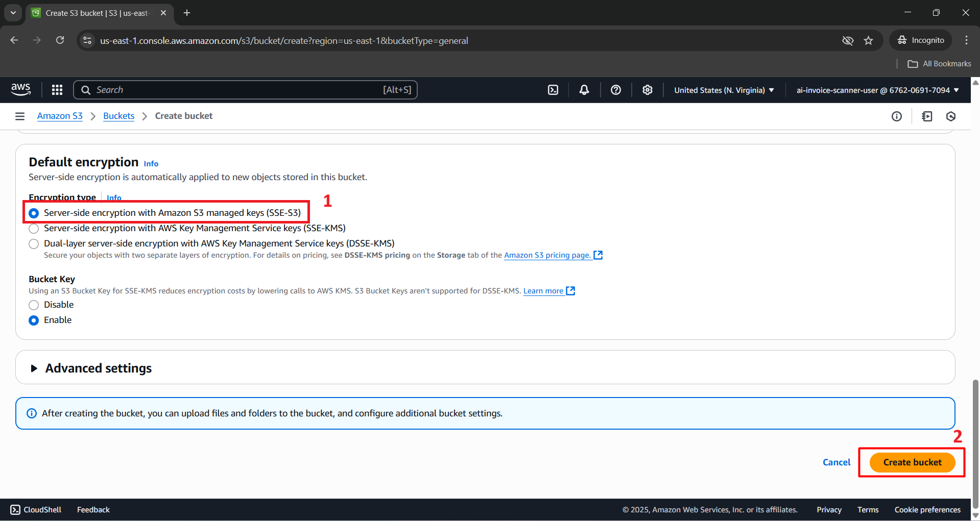Open the ai-invoice-scanner-user account menu
Image resolution: width=980 pixels, height=521 pixels.
(877, 90)
